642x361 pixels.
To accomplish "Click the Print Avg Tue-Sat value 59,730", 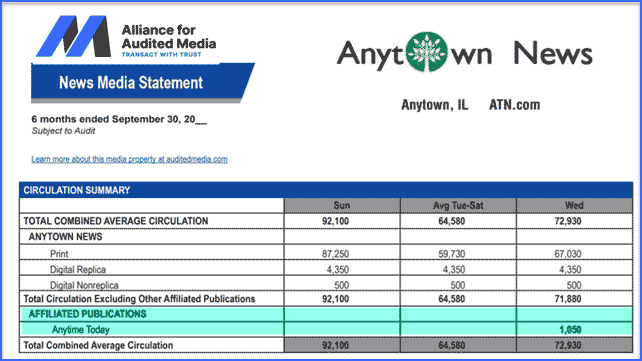I will pyautogui.click(x=452, y=254).
